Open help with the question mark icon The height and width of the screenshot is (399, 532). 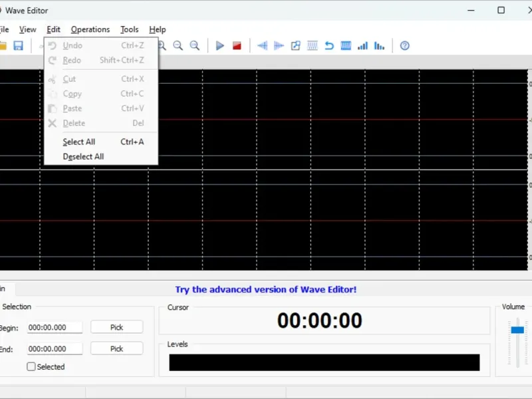pos(404,46)
